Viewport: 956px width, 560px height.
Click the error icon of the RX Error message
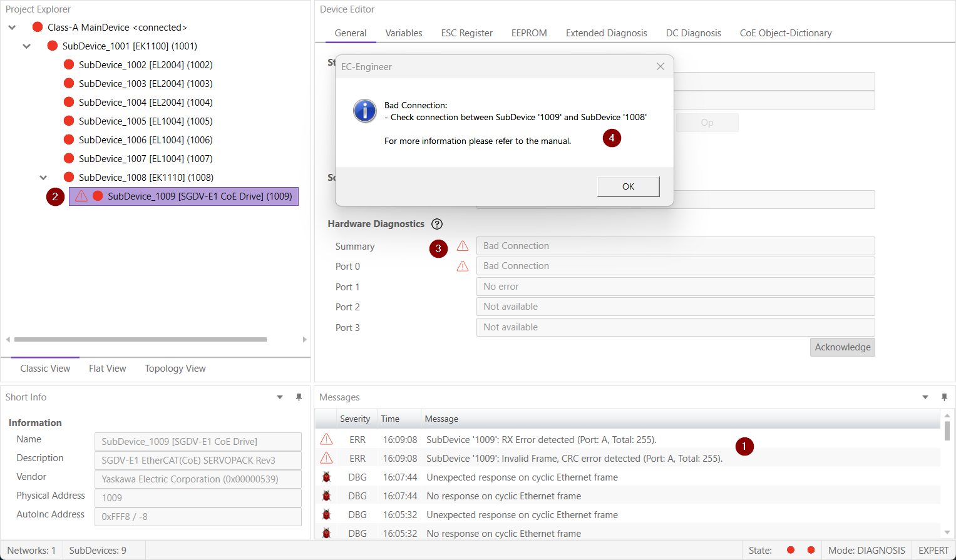tap(326, 440)
